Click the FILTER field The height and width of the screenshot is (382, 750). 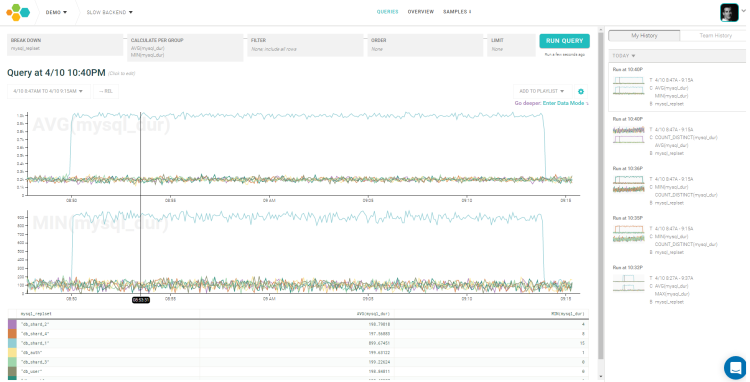click(305, 45)
